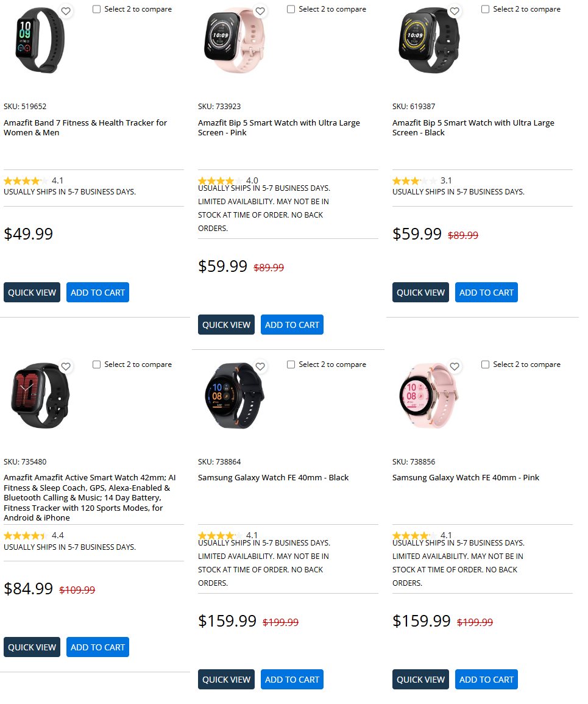Favorite the Amazfit Active Smart Watch
The width and height of the screenshot is (588, 704).
click(66, 366)
